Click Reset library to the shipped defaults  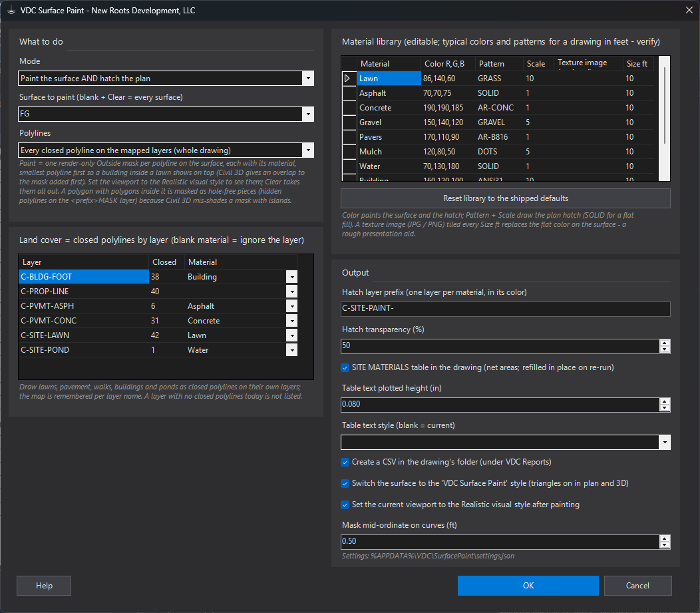click(505, 198)
